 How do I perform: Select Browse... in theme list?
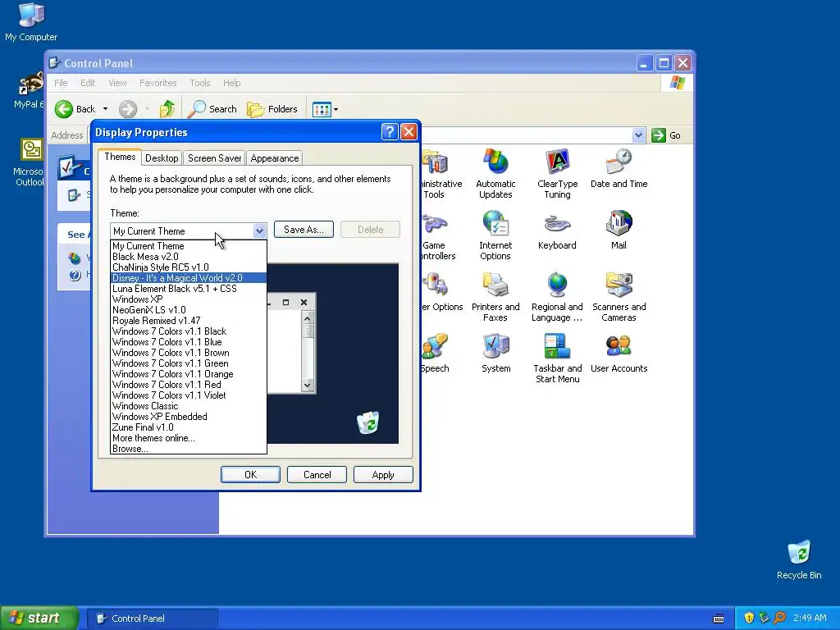(188, 449)
